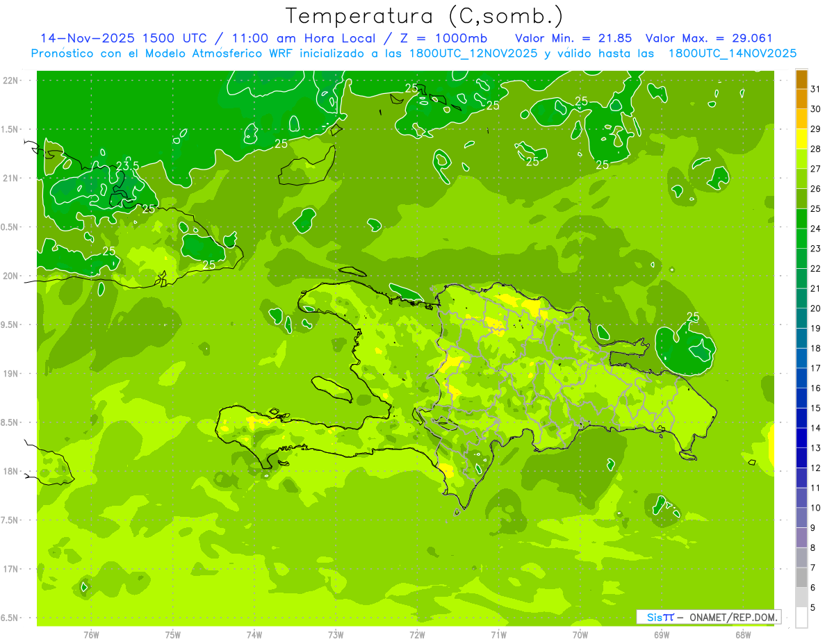The height and width of the screenshot is (644, 834).
Task: Click the '20N' latitude axis label
Action: pyautogui.click(x=10, y=276)
